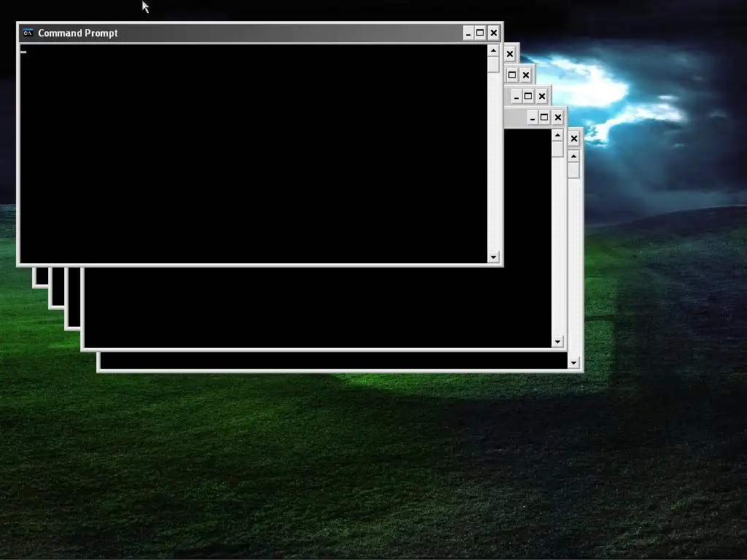The width and height of the screenshot is (747, 560).
Task: Click the up arrow on the front window's scrollbar
Action: tap(494, 50)
